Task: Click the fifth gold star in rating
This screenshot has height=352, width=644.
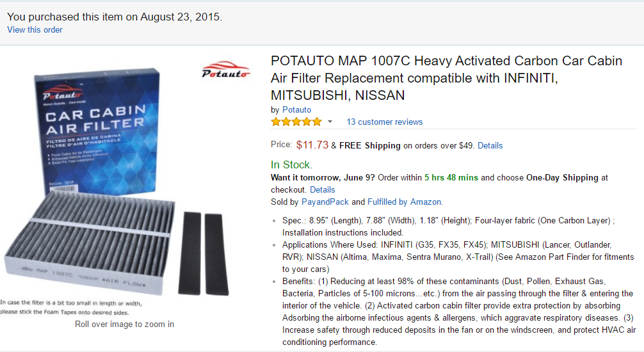Action: pos(316,122)
